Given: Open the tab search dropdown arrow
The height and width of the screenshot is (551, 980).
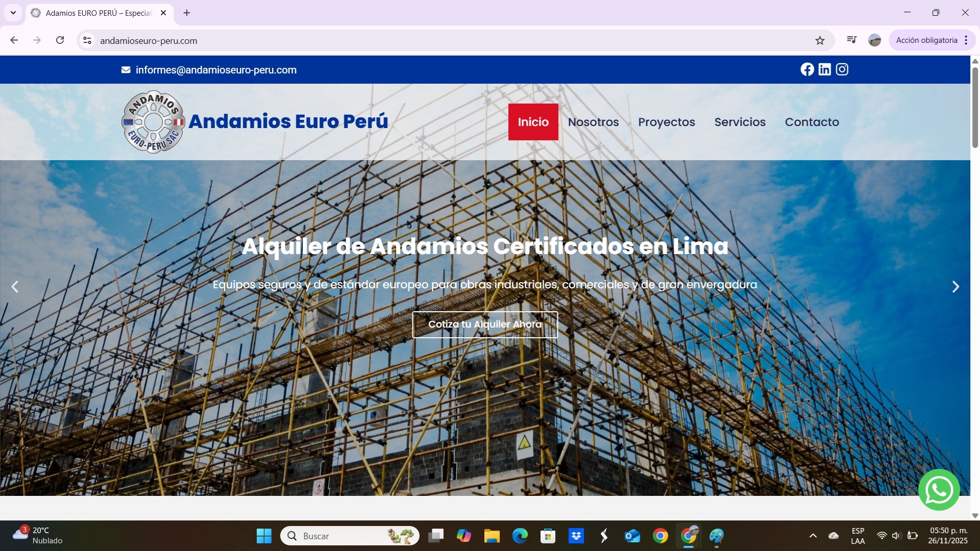Looking at the screenshot, I should coord(13,13).
